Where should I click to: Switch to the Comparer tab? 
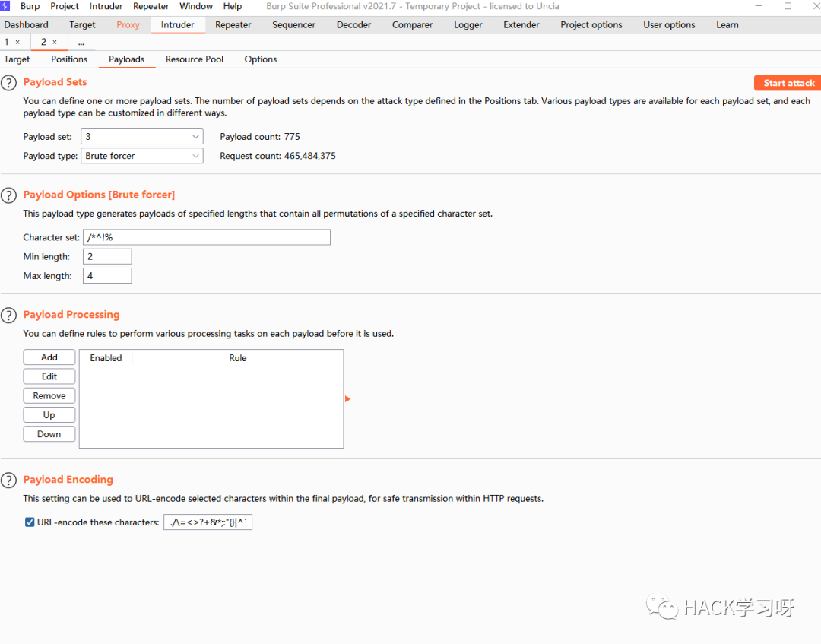click(x=412, y=24)
